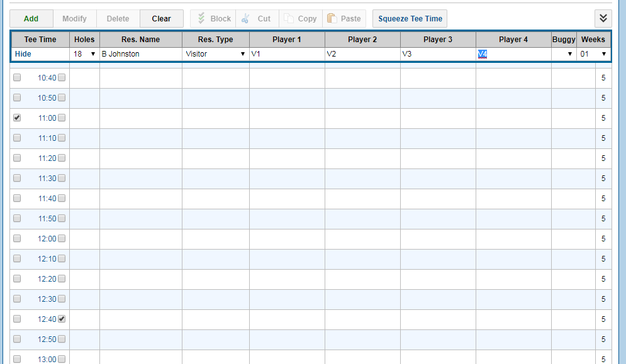Click the 11:30 tee time
The width and height of the screenshot is (626, 364).
point(47,179)
